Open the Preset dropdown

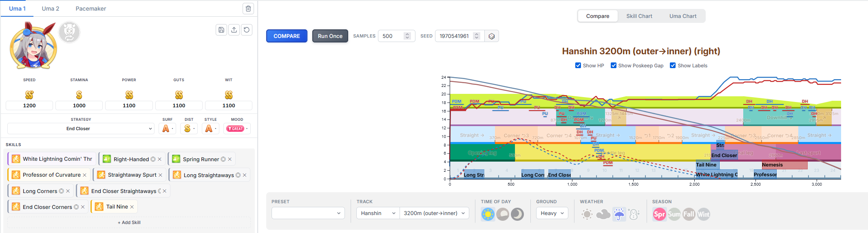308,213
